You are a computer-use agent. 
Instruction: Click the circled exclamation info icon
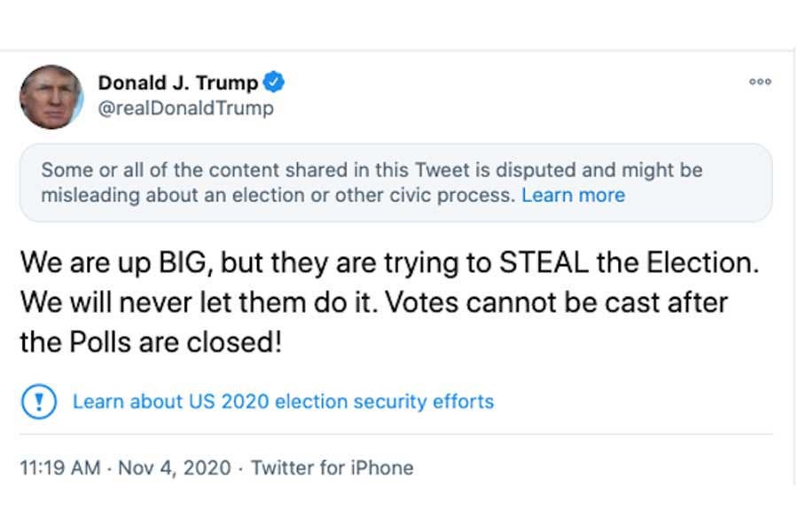click(38, 401)
